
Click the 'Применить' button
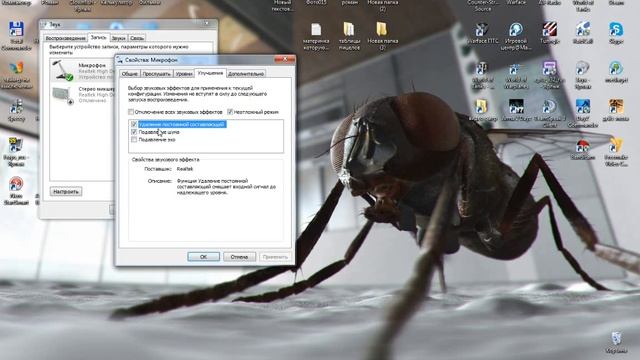pos(275,257)
